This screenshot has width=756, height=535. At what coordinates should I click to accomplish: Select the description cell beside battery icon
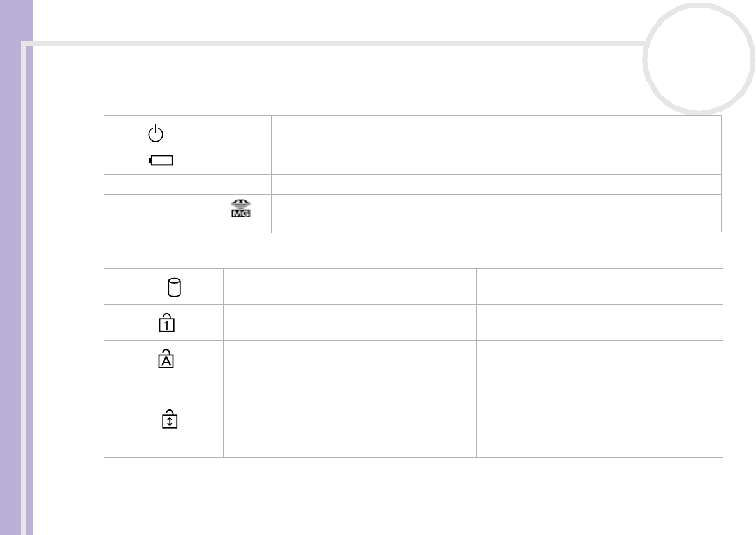[496, 164]
